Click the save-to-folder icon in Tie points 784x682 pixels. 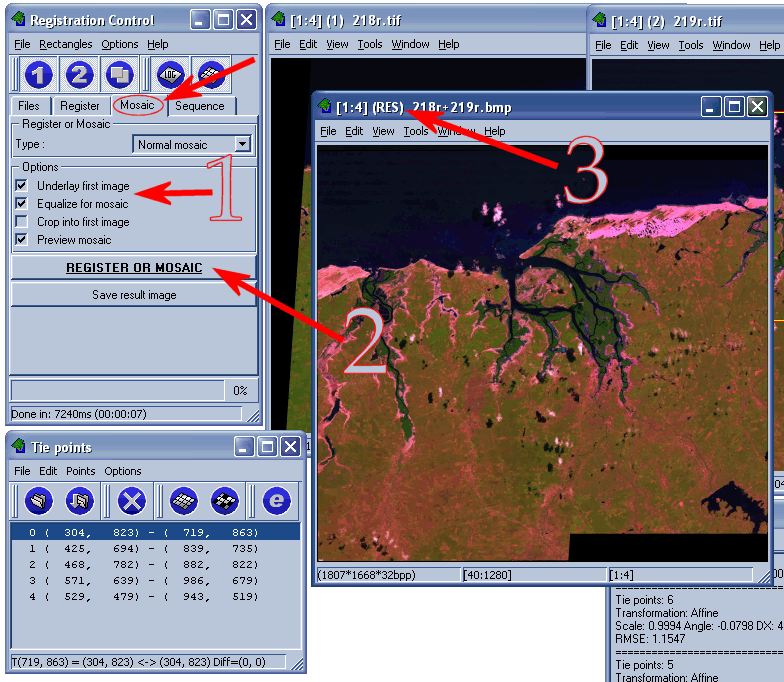click(80, 500)
